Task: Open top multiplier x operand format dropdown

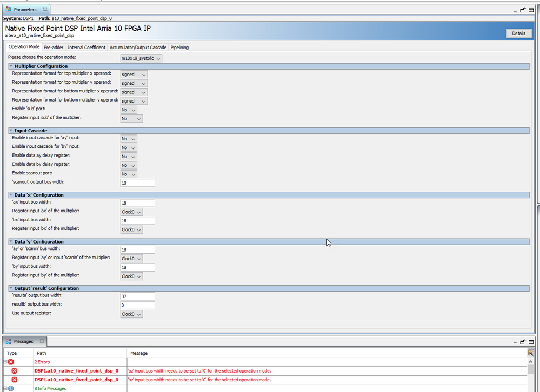Action: coord(134,75)
